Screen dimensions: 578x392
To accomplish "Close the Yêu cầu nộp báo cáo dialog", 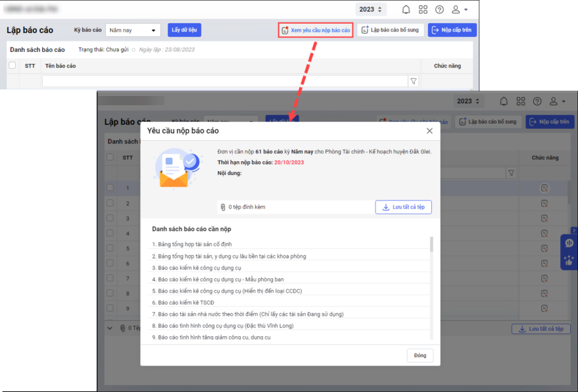I will coord(429,131).
